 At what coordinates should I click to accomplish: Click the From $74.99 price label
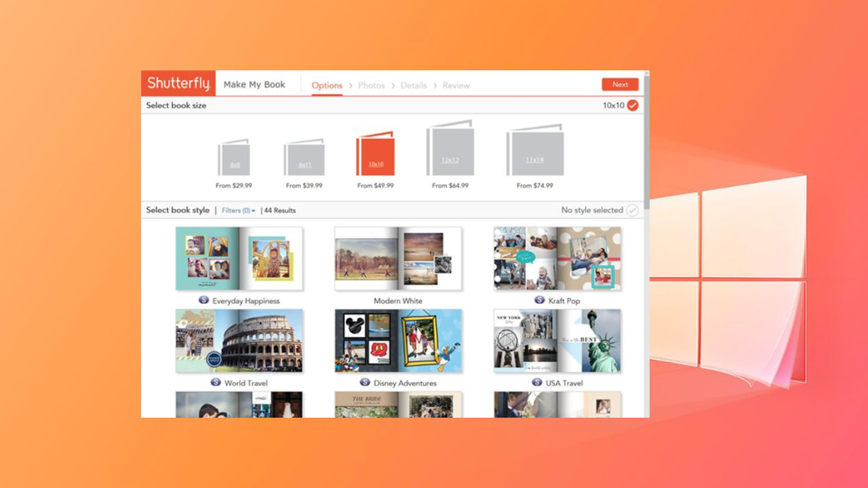[535, 185]
